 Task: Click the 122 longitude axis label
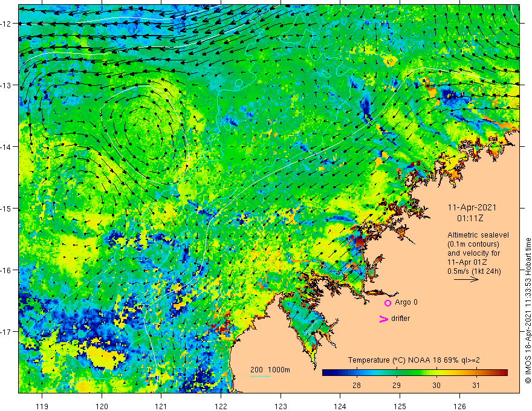221,406
